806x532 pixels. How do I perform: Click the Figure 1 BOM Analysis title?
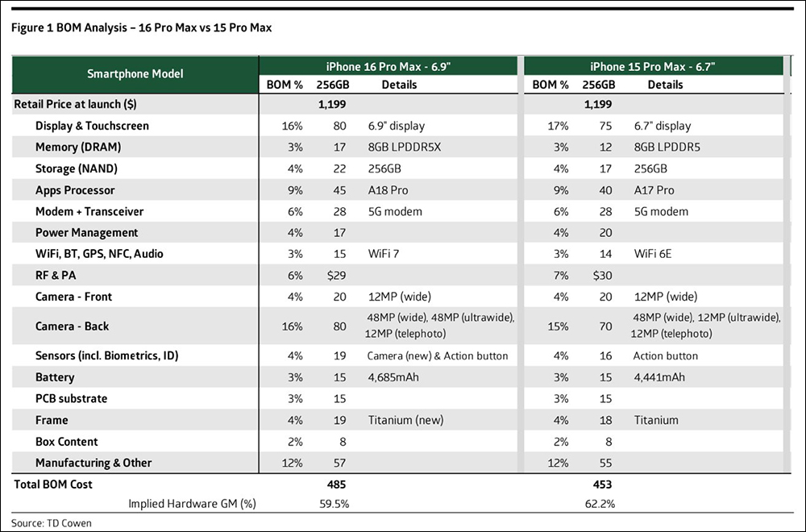pos(141,27)
